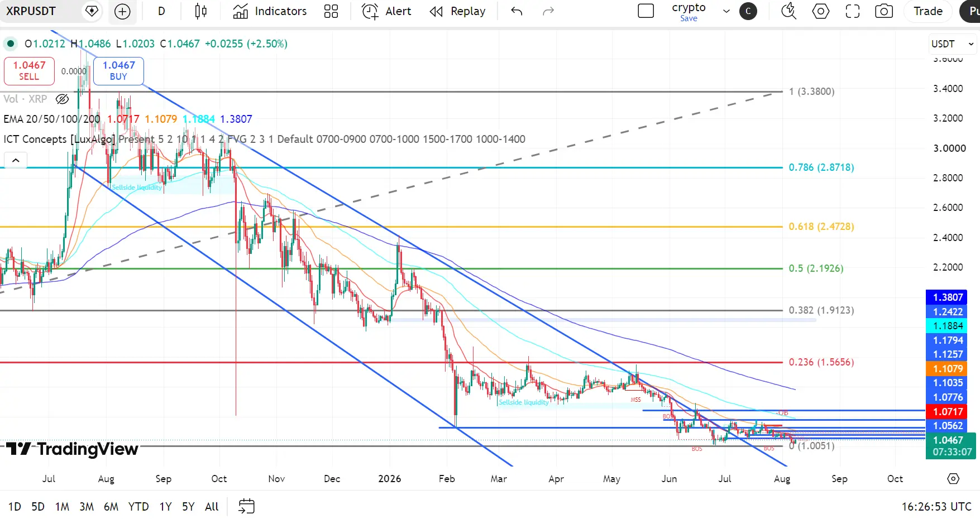Open the 16:26:53 UTC timezone menu

pos(936,507)
